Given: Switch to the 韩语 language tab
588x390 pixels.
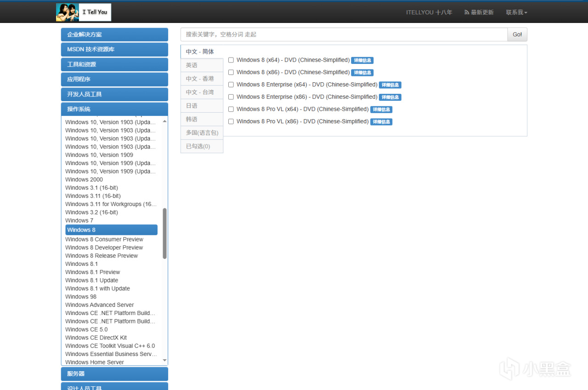Looking at the screenshot, I should [x=202, y=119].
